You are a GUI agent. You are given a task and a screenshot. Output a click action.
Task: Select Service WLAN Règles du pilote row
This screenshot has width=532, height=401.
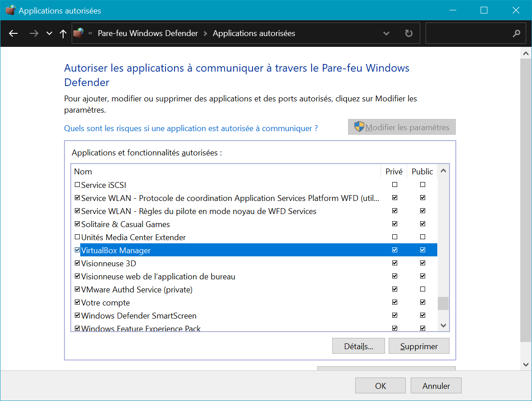254,211
